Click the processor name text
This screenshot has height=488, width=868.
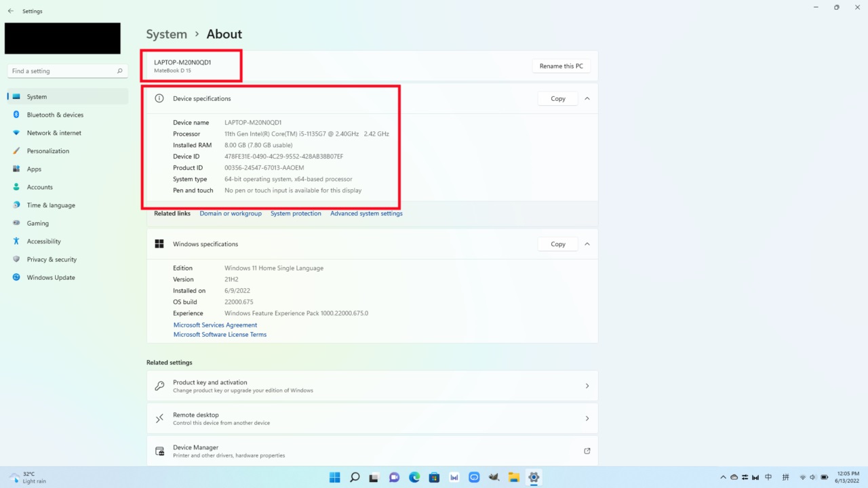click(307, 134)
